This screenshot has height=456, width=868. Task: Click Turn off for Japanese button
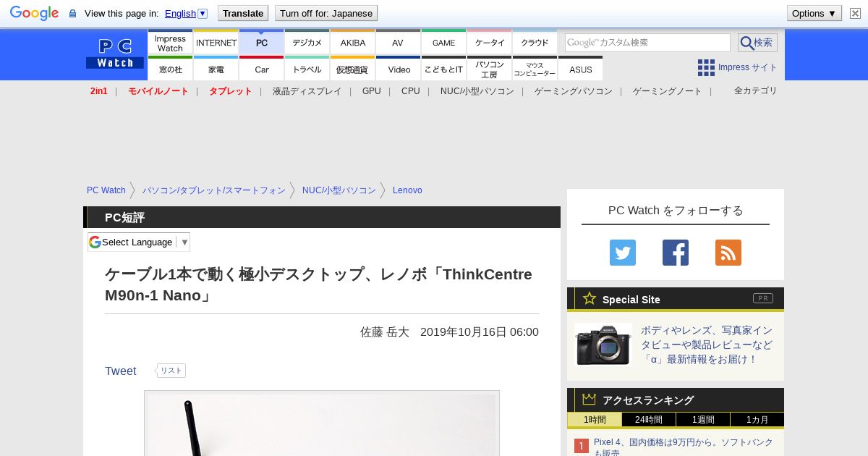(x=326, y=13)
